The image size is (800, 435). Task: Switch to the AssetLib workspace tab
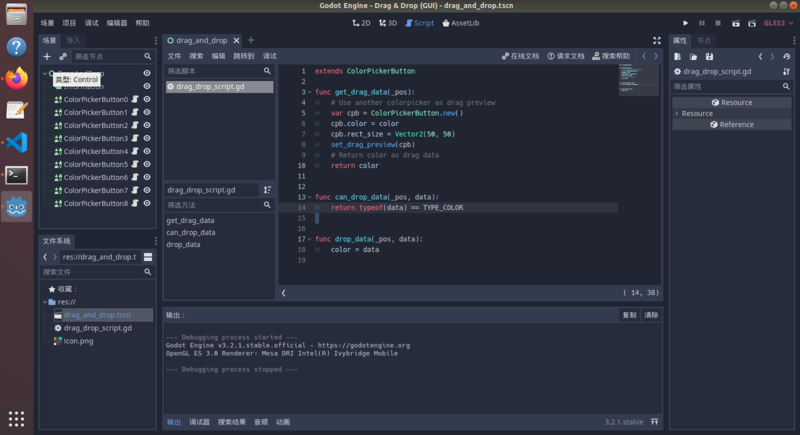[x=462, y=22]
